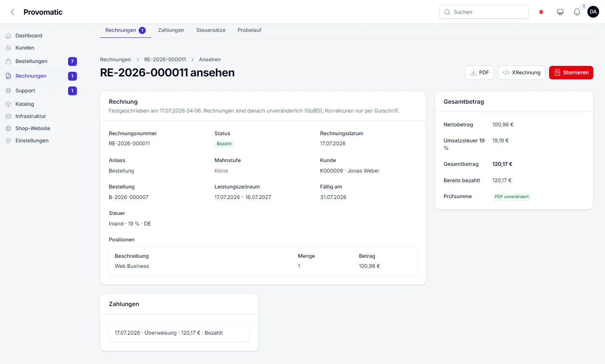The height and width of the screenshot is (364, 605).
Task: Download the invoice as PDF
Action: [x=479, y=73]
